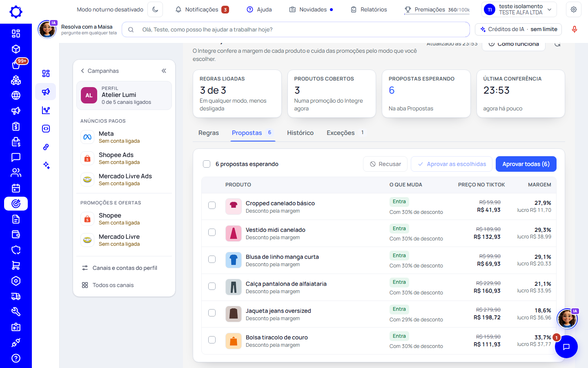Click the Recusar button
This screenshot has width=588, height=368.
click(385, 164)
